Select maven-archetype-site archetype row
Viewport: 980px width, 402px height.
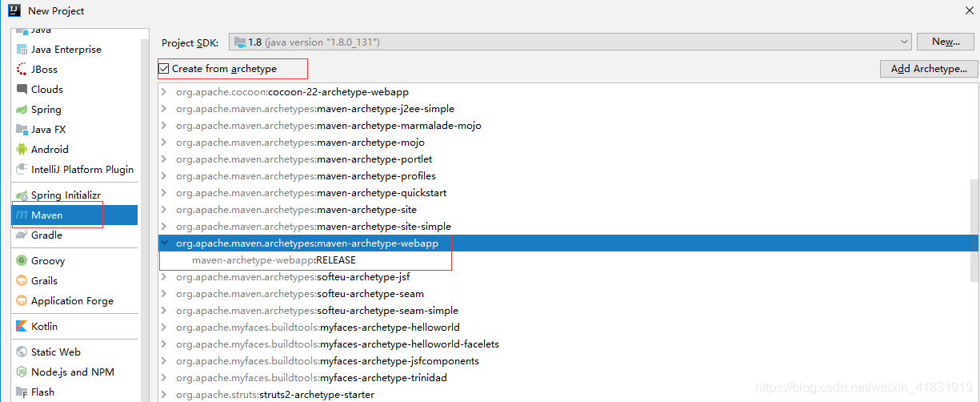coord(564,210)
